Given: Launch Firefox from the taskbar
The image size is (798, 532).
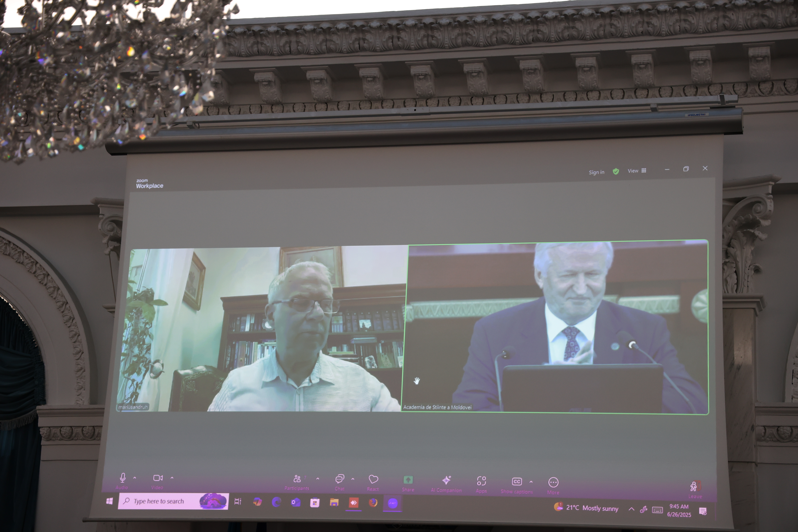Looking at the screenshot, I should [x=373, y=503].
